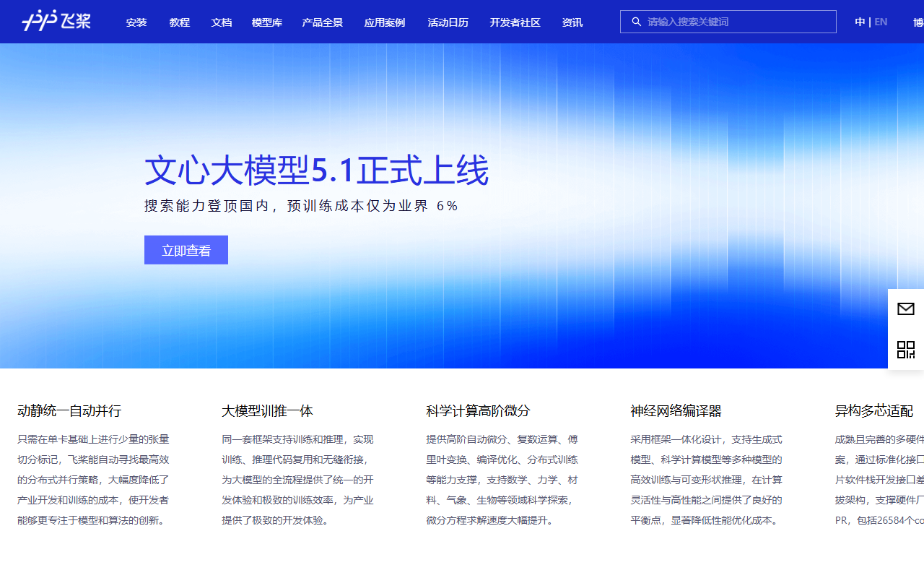The height and width of the screenshot is (578, 924).
Task: Show the QR code icon
Action: (906, 350)
